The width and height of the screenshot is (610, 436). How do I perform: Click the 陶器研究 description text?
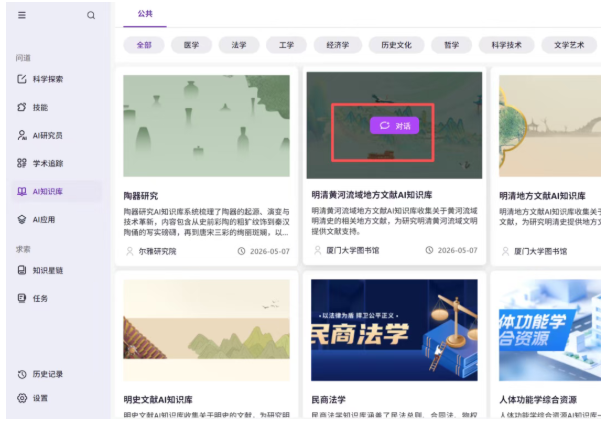point(207,222)
